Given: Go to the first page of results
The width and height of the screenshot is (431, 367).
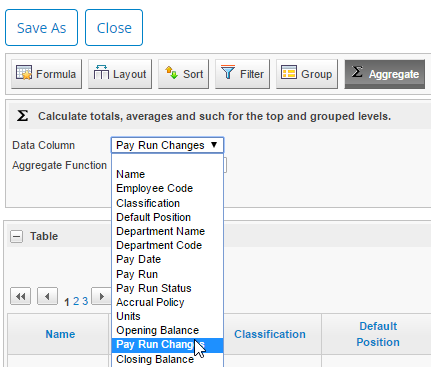Looking at the screenshot, I should (x=21, y=296).
